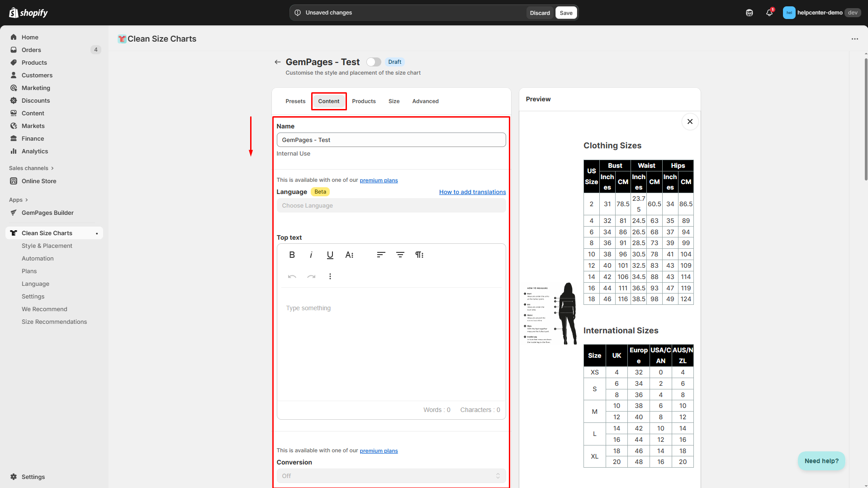Click the text align left icon
Viewport: 868px width, 488px height.
point(381,255)
